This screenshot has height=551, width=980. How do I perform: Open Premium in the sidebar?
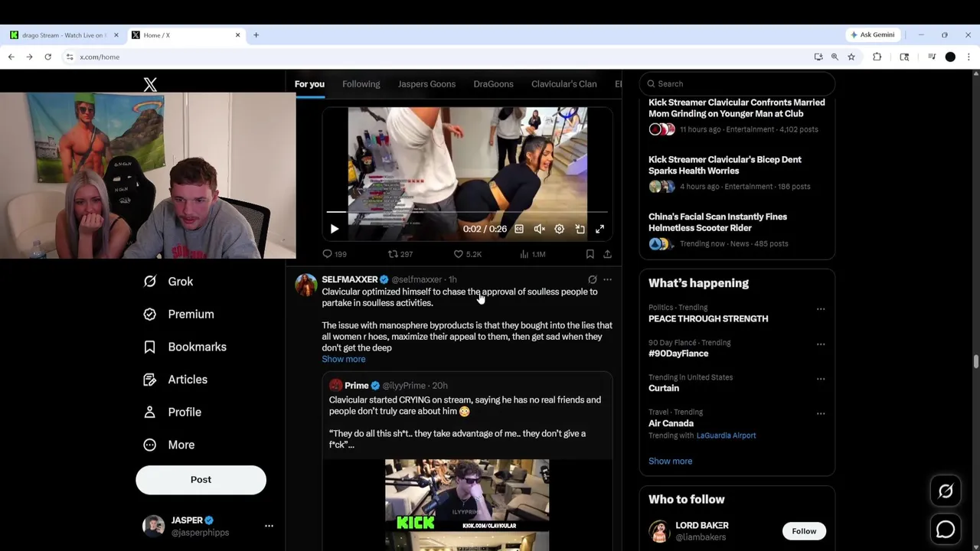pos(179,315)
